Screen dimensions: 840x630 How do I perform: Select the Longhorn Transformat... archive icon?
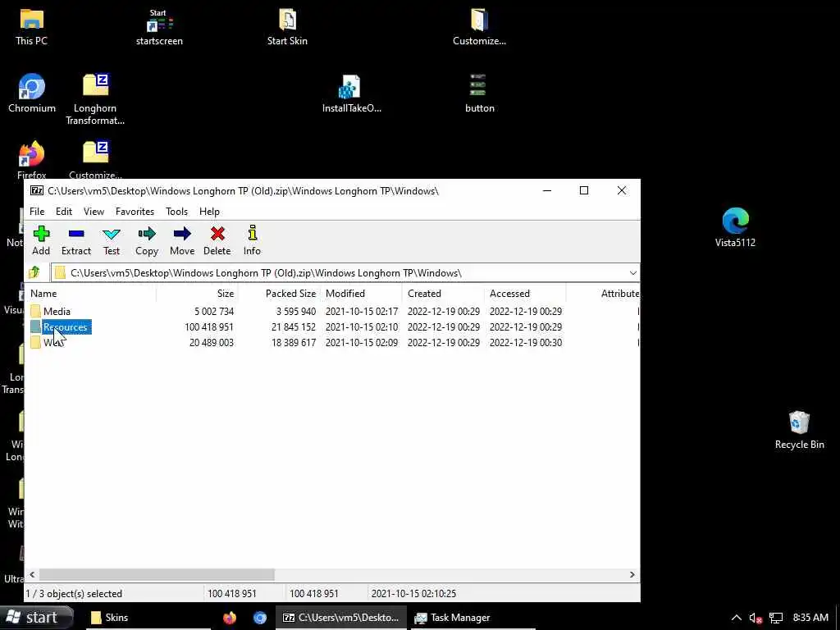95,99
